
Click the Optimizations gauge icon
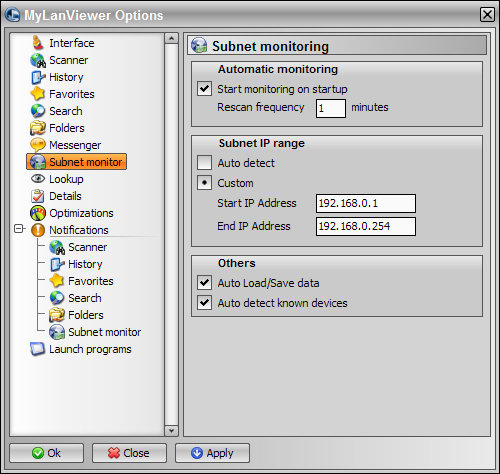pos(38,213)
